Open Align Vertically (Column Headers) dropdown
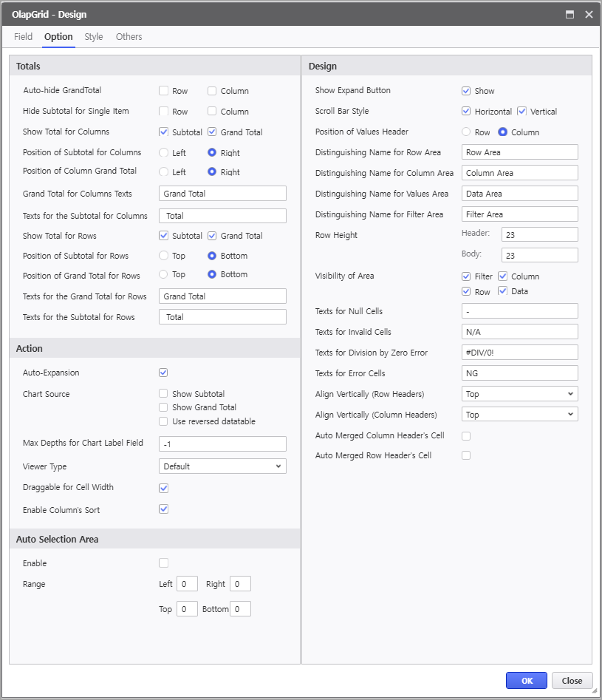 pyautogui.click(x=520, y=414)
